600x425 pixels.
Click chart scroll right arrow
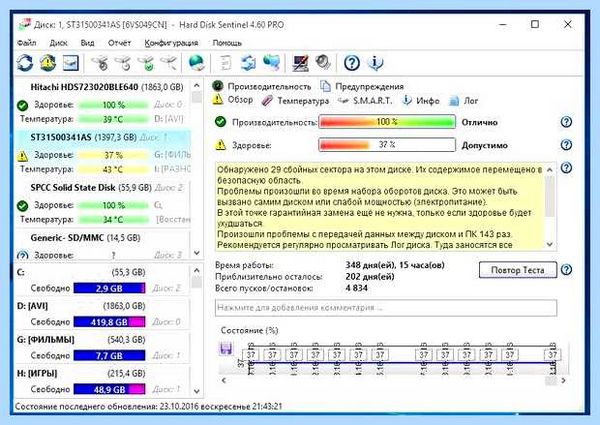point(563,381)
